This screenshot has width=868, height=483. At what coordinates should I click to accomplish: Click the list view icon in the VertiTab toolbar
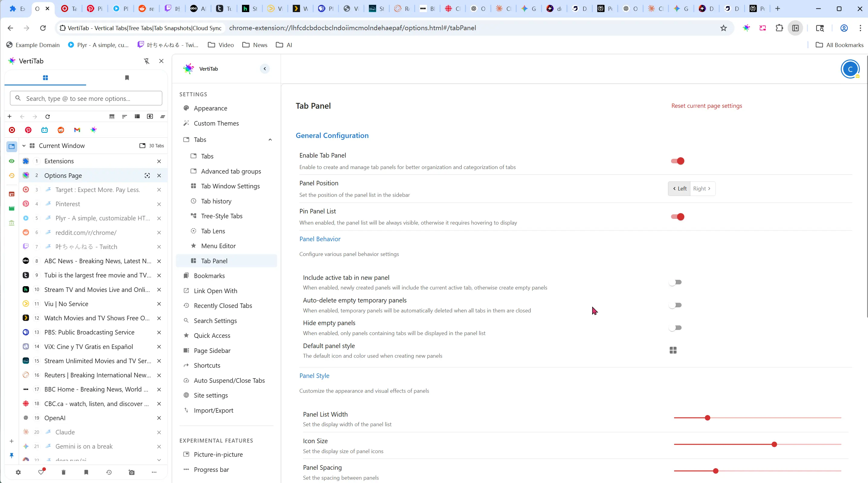[x=137, y=117]
